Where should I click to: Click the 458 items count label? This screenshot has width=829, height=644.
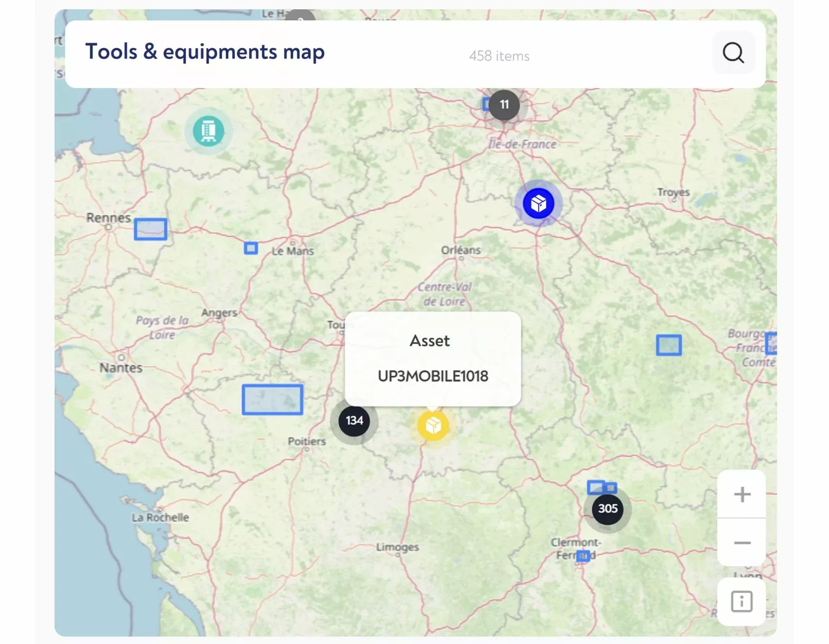pyautogui.click(x=499, y=56)
